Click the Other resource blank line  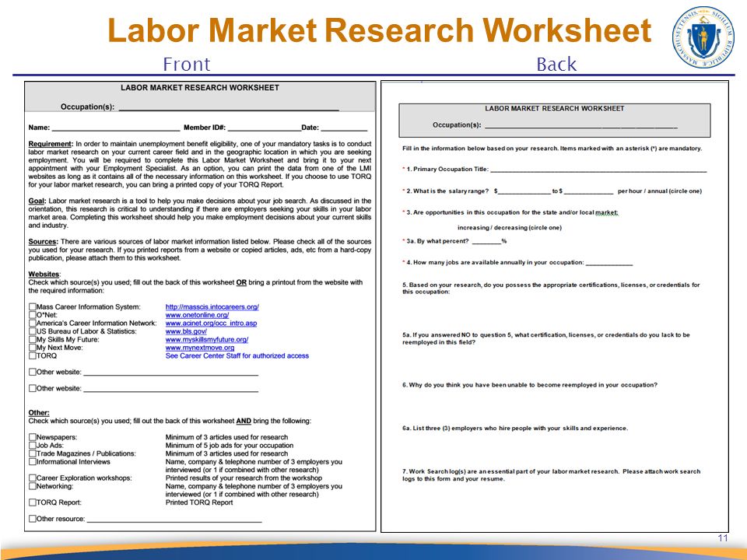click(x=174, y=519)
